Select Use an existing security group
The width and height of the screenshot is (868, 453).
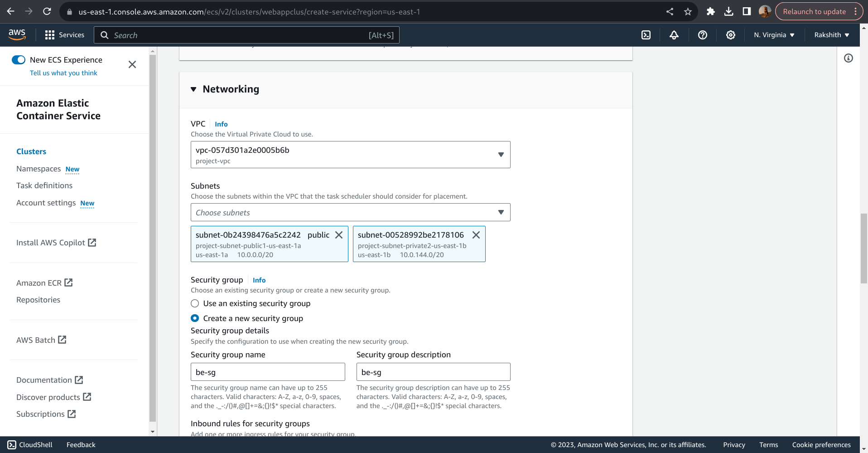click(x=195, y=303)
